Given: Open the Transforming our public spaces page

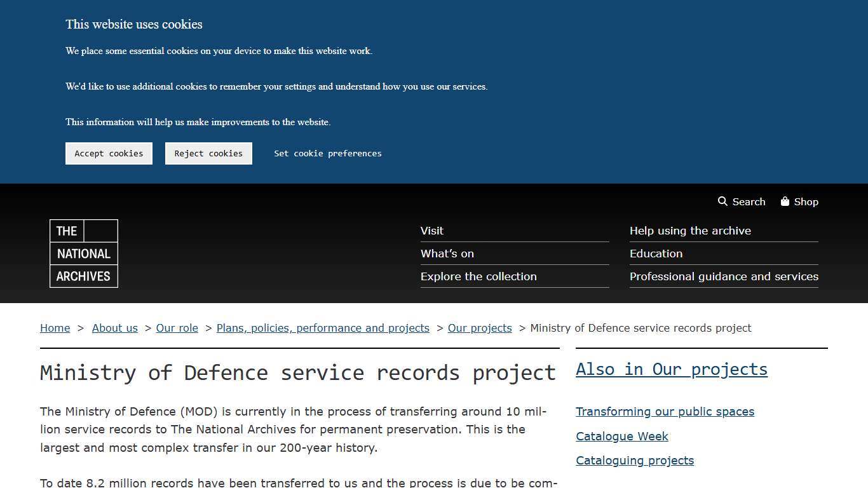Looking at the screenshot, I should (665, 411).
